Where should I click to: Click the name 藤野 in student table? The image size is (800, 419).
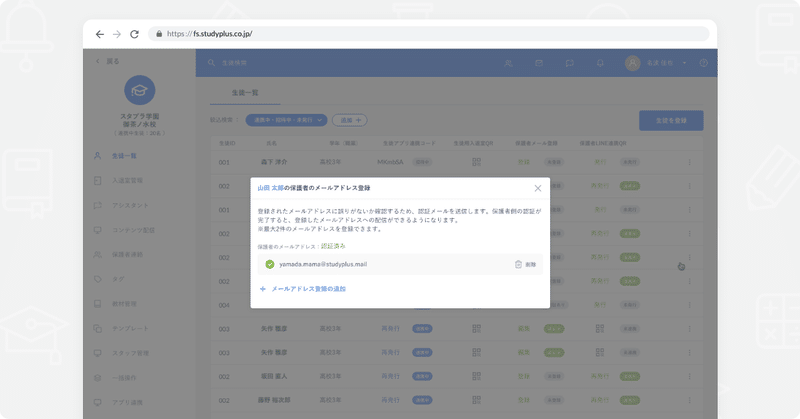point(274,400)
